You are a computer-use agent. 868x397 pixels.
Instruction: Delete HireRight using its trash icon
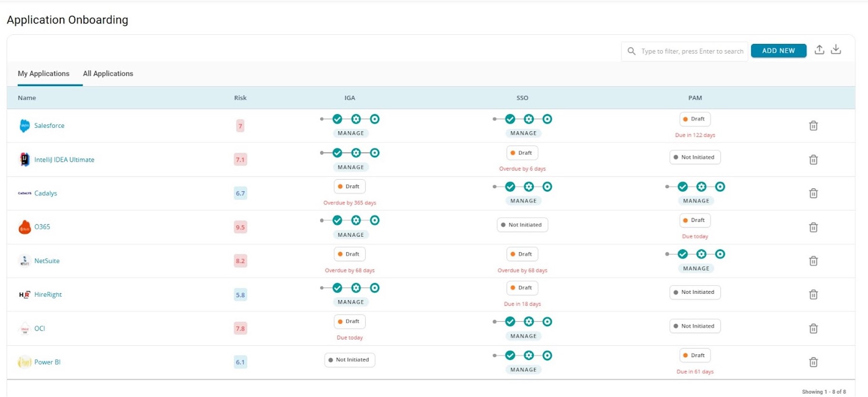[x=813, y=294]
